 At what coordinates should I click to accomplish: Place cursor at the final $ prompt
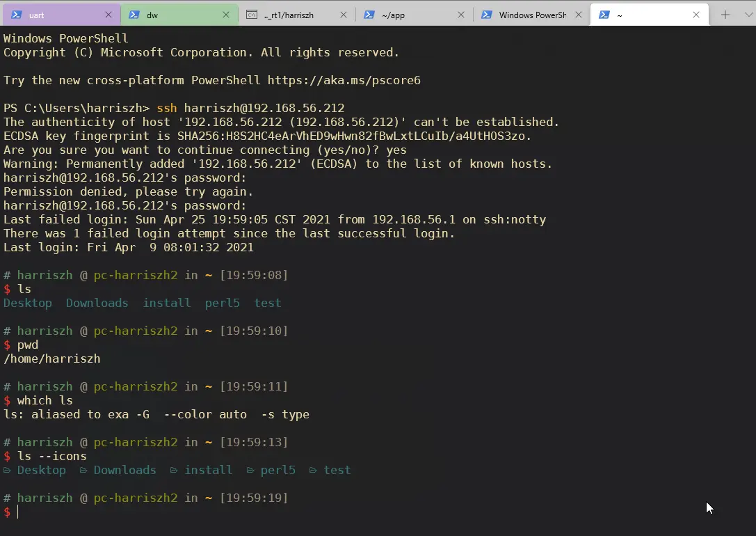point(18,512)
